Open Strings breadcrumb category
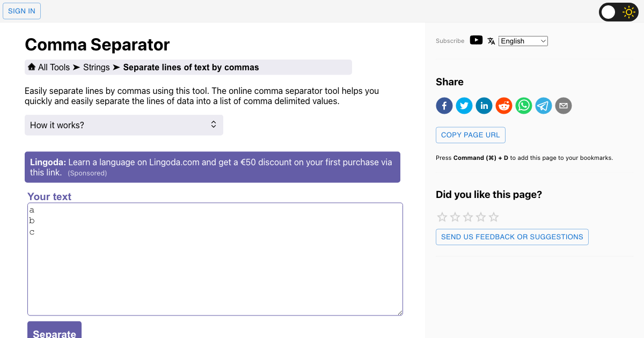Viewport: 644px width, 338px height. 96,67
